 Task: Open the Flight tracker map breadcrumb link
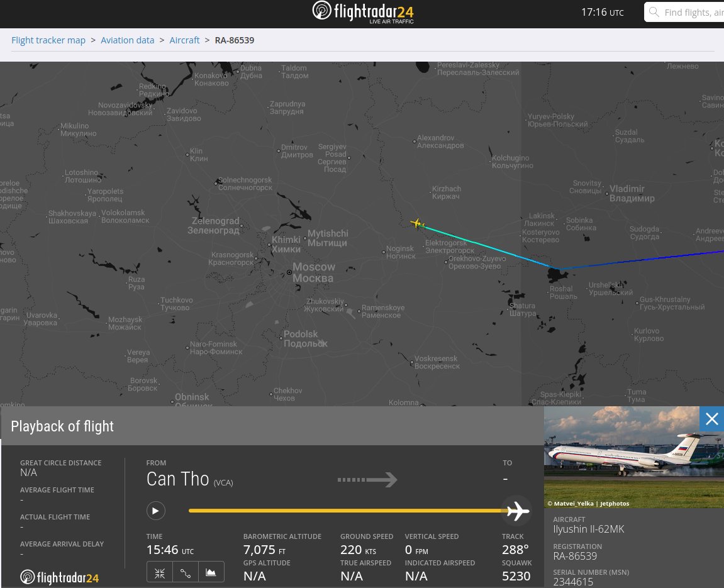(48, 40)
